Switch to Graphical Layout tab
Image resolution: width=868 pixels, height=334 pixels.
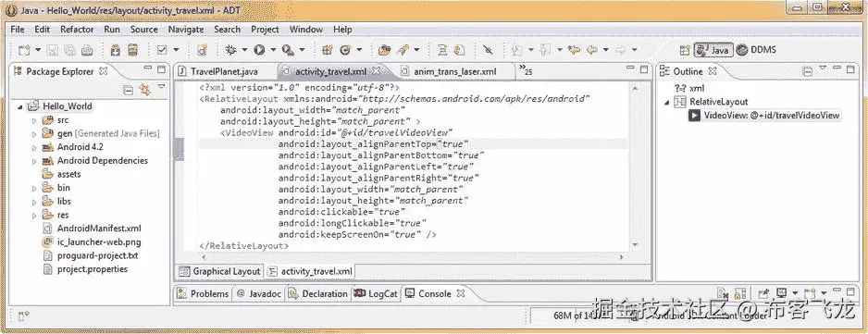(220, 271)
